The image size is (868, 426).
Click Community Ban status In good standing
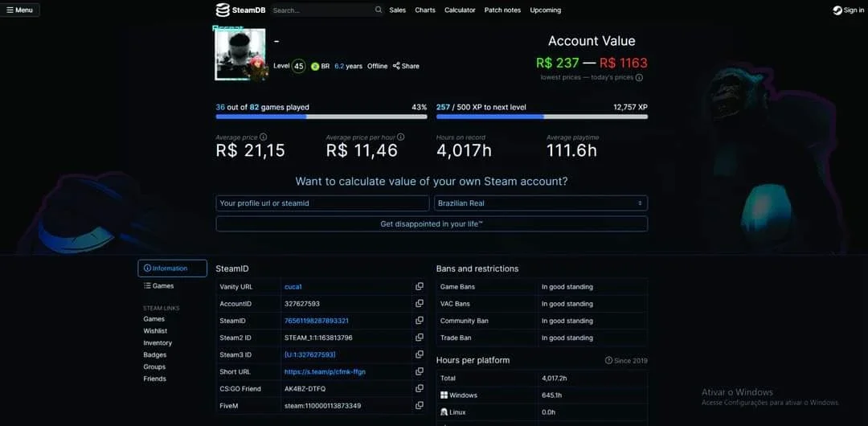coord(567,321)
